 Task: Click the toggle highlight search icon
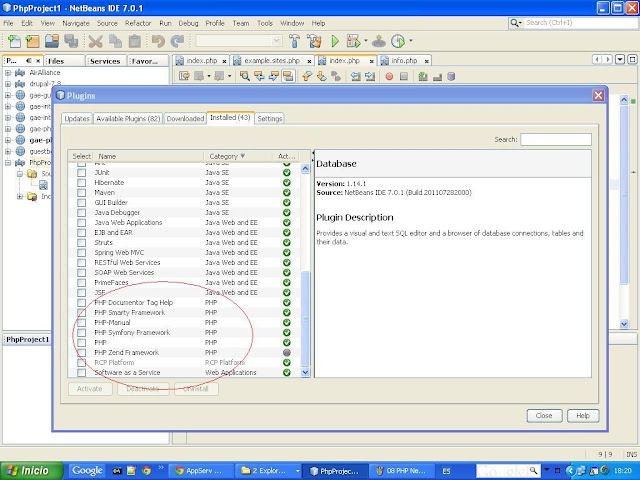[288, 76]
